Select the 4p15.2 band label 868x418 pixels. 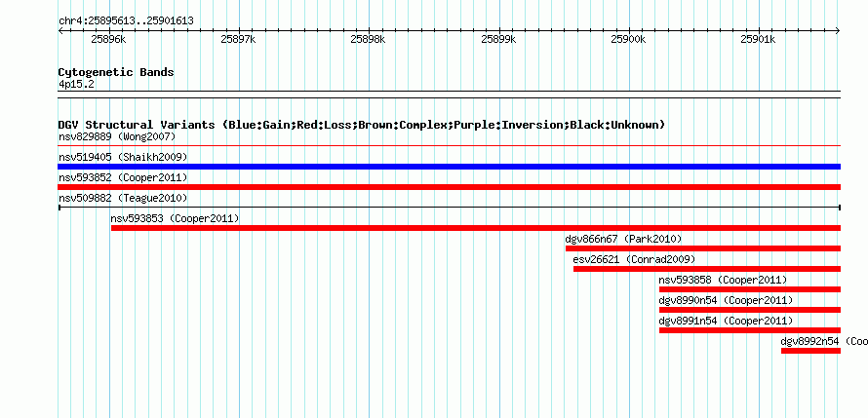[x=76, y=85]
